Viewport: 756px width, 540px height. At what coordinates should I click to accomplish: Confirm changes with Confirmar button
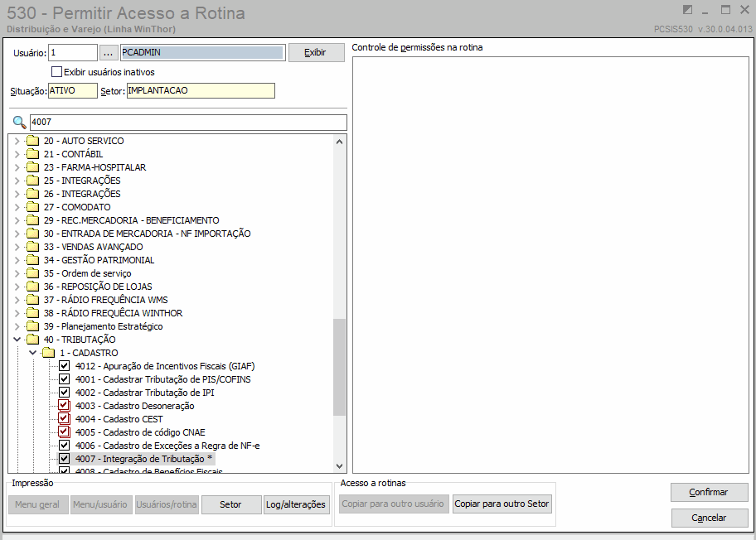709,492
